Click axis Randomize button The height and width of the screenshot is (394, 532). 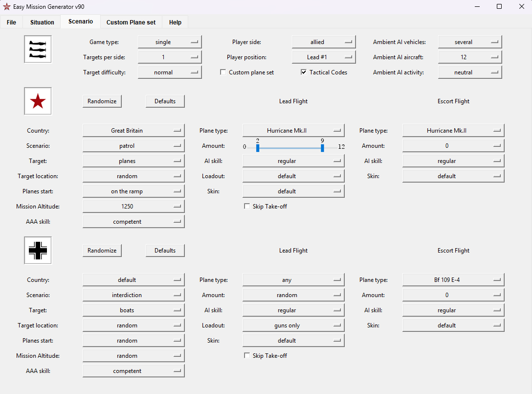click(x=102, y=250)
